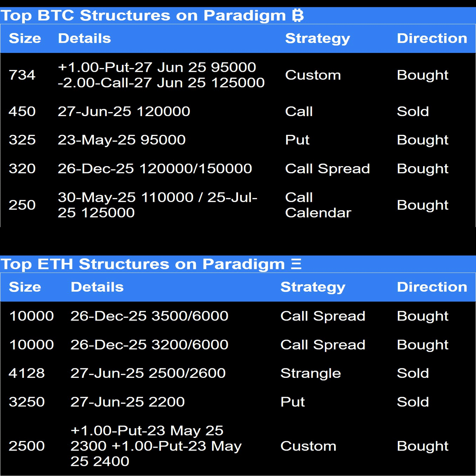Select the 27-Jun-25 2200 put row

238,402
